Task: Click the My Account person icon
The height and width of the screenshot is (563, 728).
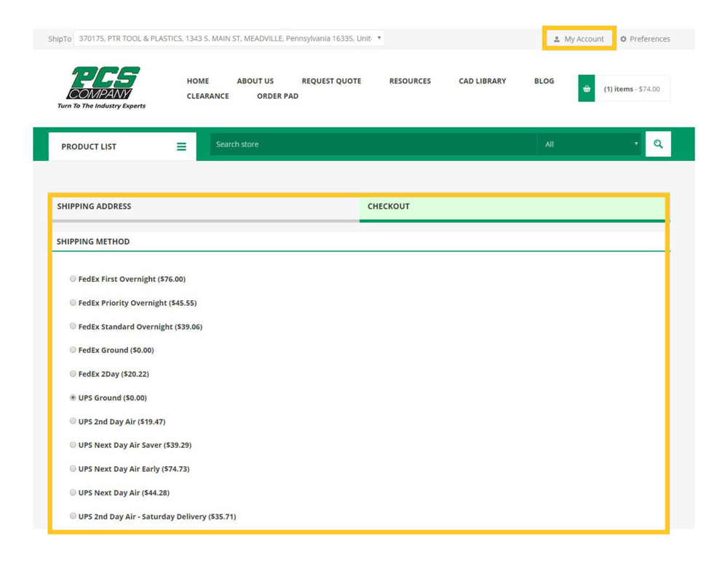Action: click(557, 39)
